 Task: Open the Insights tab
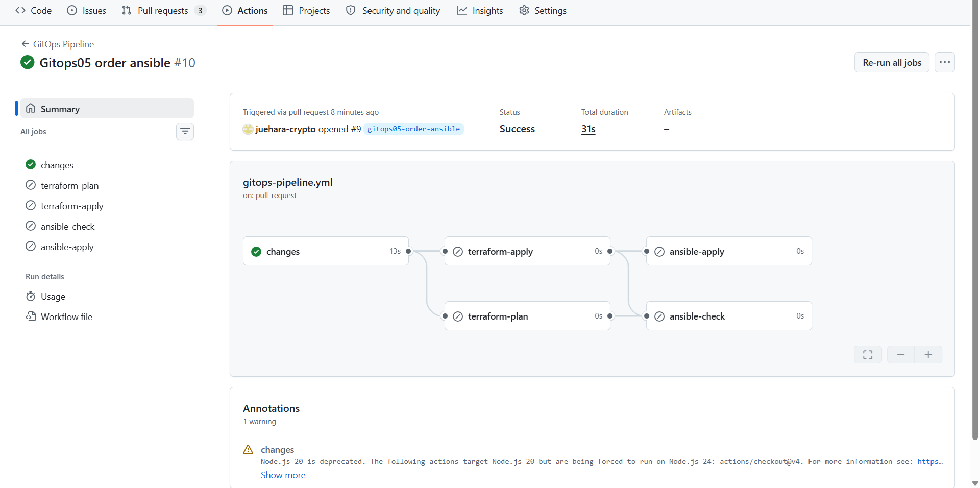click(x=480, y=10)
